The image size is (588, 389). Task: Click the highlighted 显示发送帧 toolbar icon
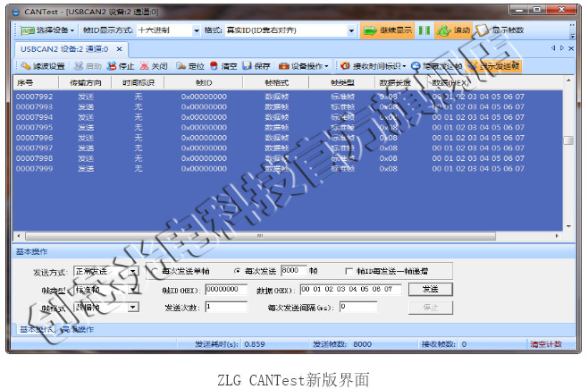[x=472, y=66]
